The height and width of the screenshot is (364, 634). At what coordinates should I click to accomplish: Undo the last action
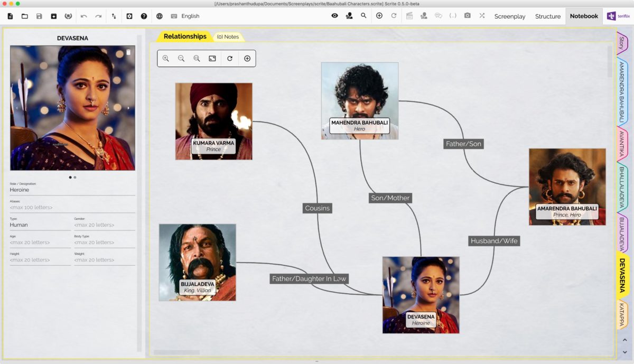pyautogui.click(x=84, y=16)
